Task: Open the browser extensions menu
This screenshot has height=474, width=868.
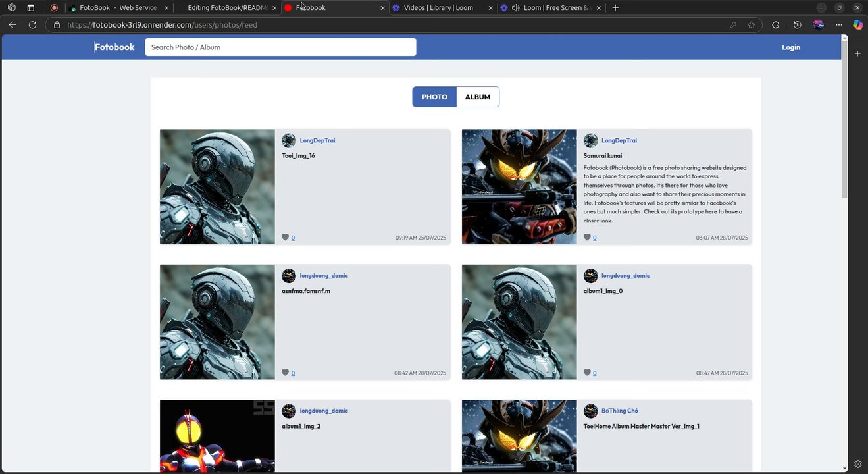Action: 775,25
